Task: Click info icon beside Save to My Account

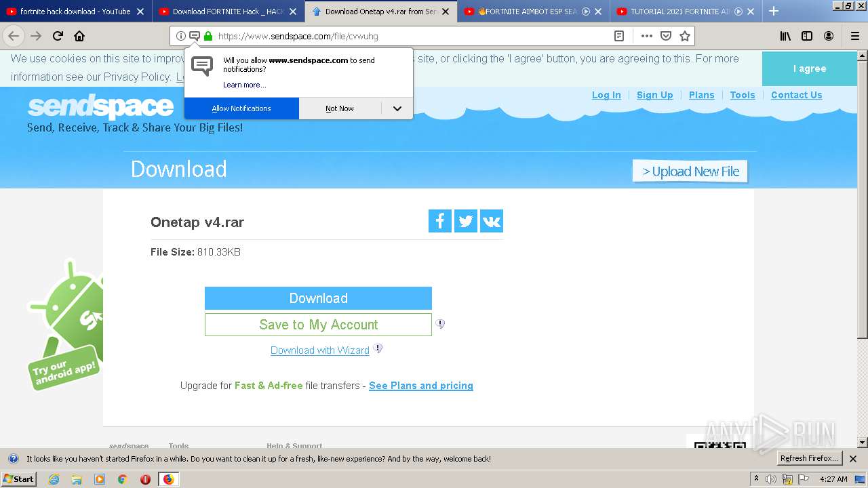Action: point(440,324)
